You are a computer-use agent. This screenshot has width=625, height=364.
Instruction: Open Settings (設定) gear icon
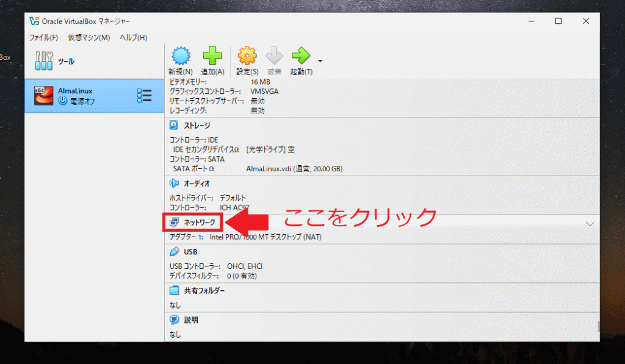[247, 55]
